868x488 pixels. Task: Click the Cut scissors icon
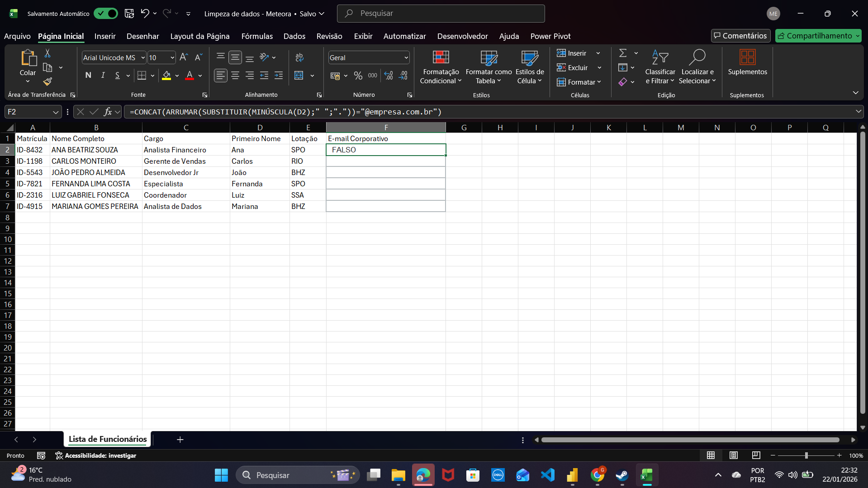[47, 54]
